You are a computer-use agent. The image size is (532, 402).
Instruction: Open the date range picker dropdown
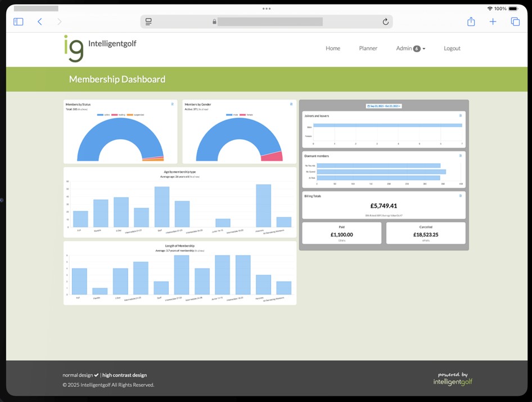(384, 106)
